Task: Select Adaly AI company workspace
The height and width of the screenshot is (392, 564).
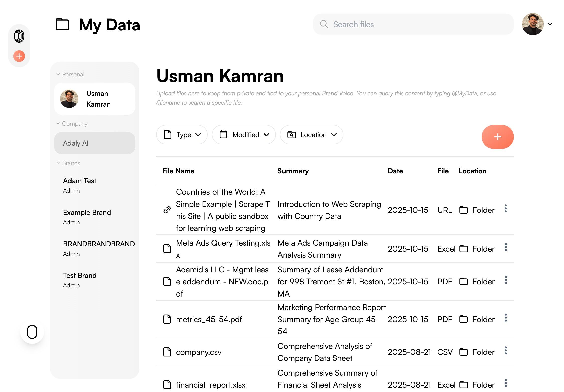Action: pos(95,143)
